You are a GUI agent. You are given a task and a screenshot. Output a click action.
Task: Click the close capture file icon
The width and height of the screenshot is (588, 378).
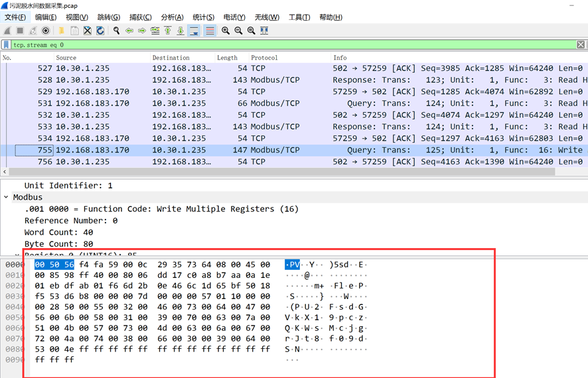point(87,31)
